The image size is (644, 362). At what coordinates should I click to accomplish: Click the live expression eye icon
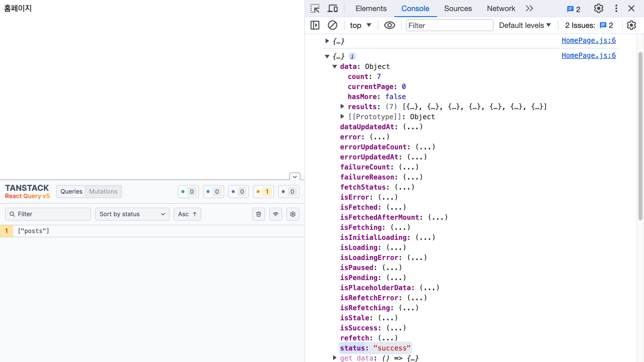pos(389,25)
